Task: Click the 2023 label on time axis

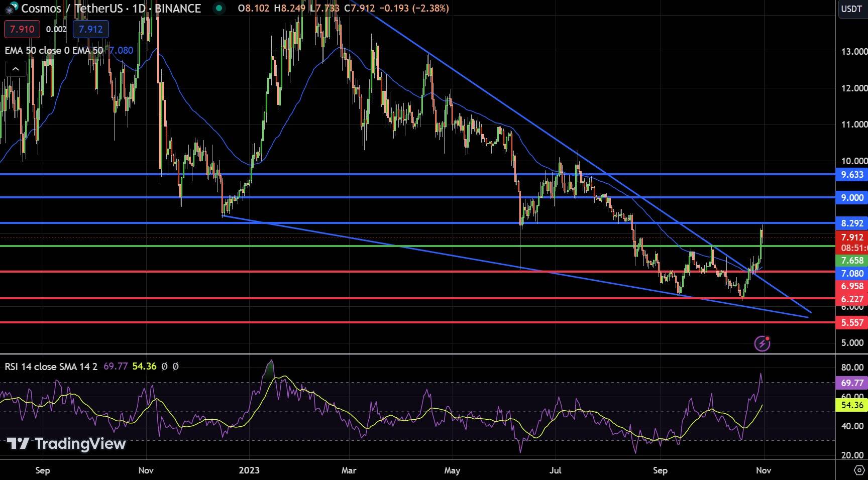Action: 249,470
